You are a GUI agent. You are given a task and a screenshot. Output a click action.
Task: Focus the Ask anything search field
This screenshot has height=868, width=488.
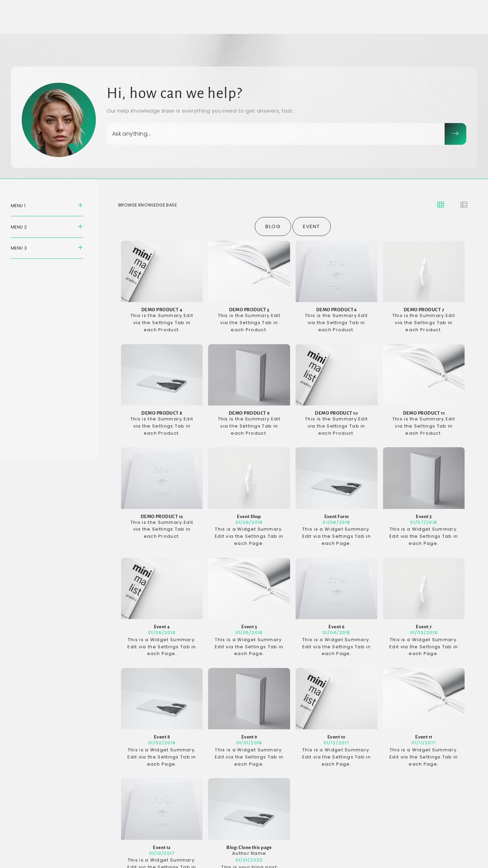pos(276,134)
